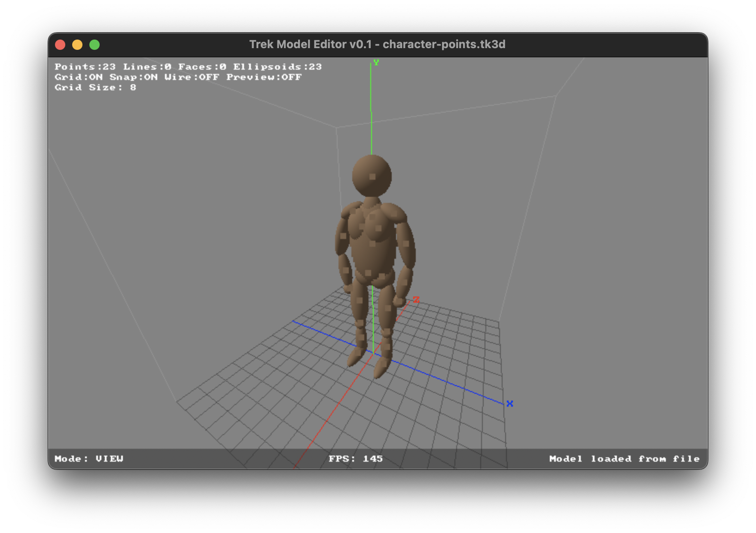Click the red Z axis label

point(415,300)
